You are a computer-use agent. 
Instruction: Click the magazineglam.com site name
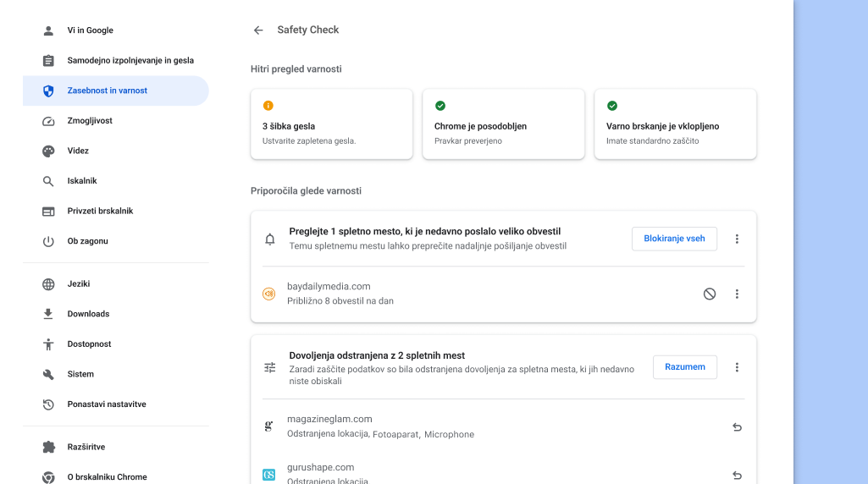pos(329,420)
